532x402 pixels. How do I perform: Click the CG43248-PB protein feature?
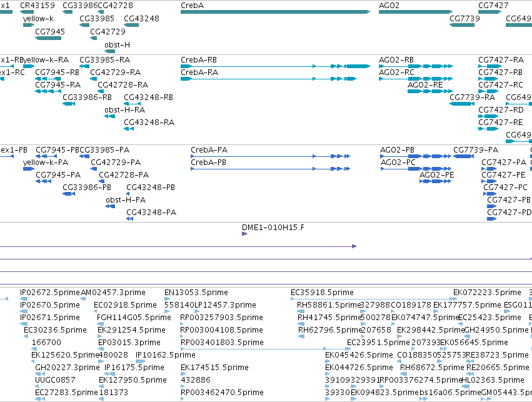pos(128,194)
